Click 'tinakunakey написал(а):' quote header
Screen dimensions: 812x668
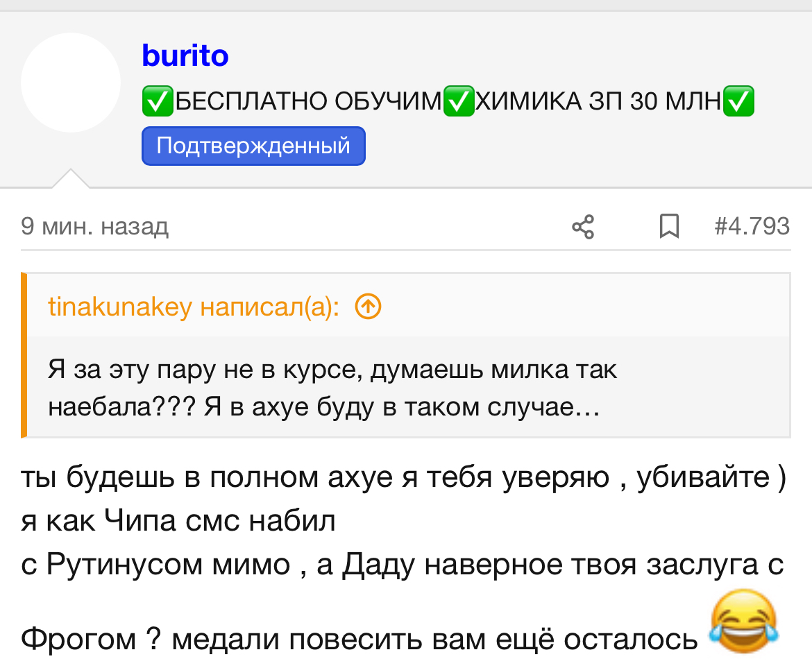click(x=194, y=307)
